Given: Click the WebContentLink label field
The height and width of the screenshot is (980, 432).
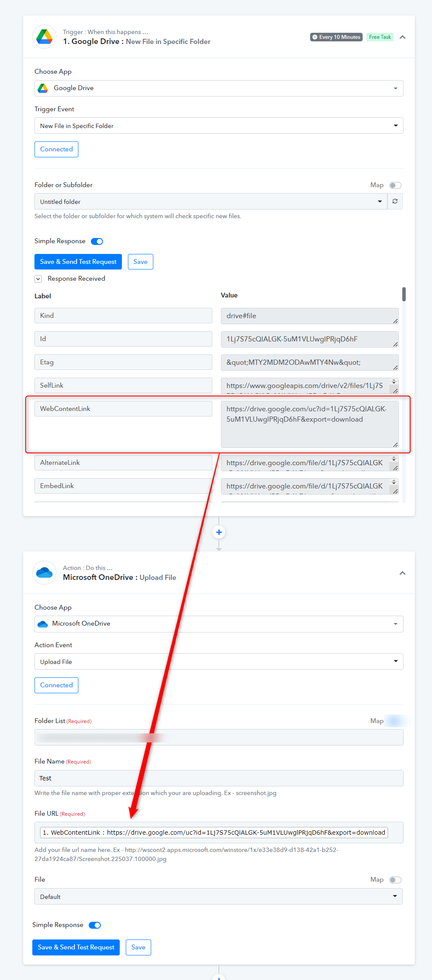Looking at the screenshot, I should pos(123,409).
